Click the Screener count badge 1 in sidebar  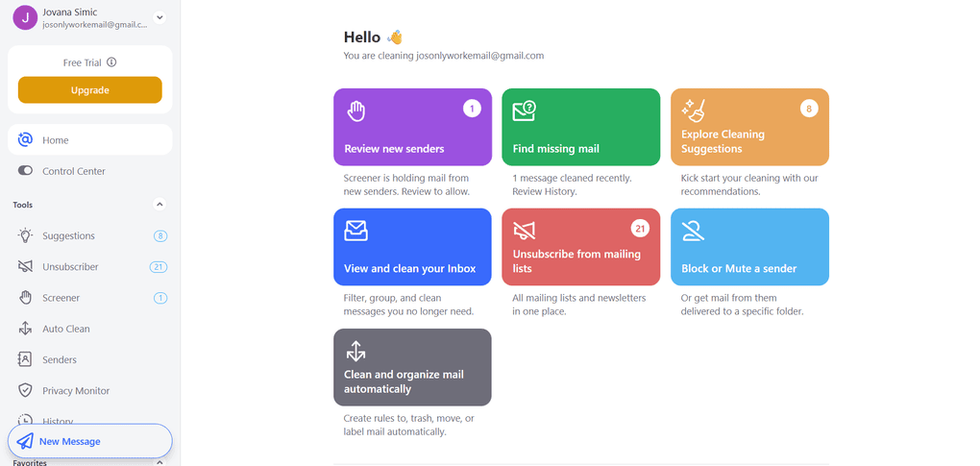pyautogui.click(x=160, y=298)
